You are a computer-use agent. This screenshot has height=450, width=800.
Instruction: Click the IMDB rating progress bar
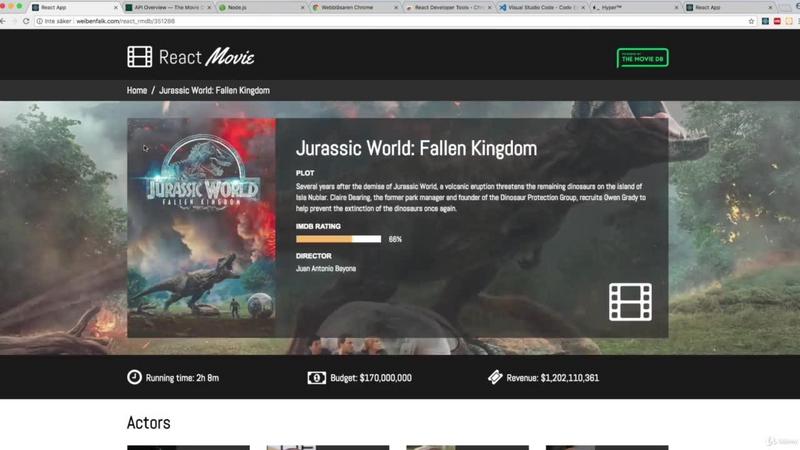[x=338, y=239]
